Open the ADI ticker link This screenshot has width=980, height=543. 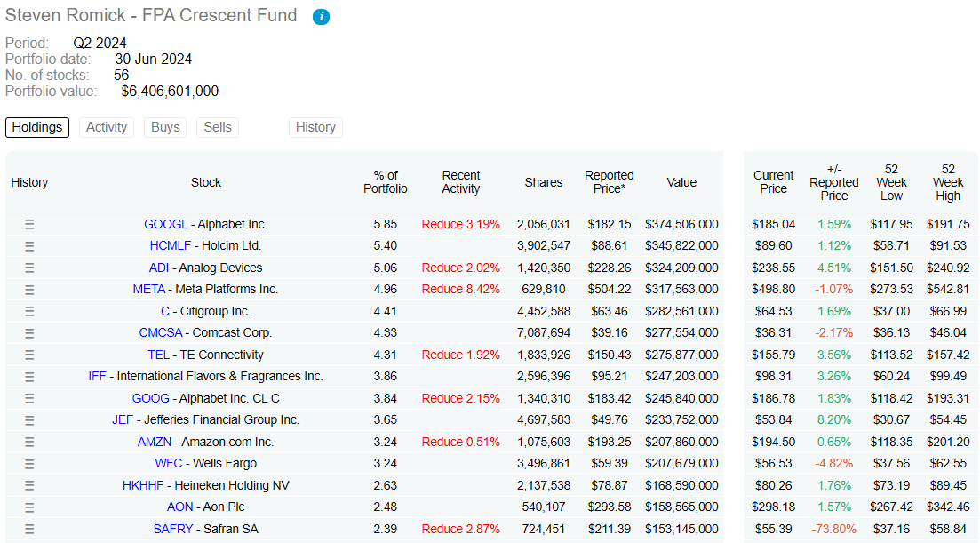click(x=159, y=268)
